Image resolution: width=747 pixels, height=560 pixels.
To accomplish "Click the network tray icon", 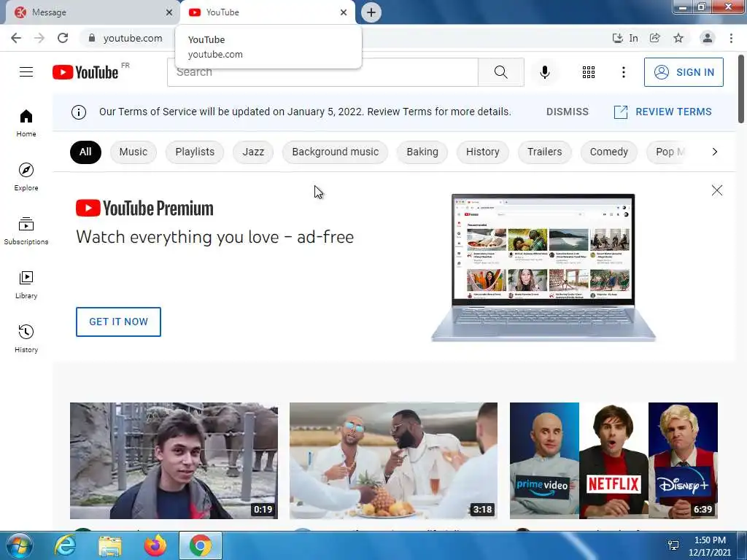I will (673, 545).
